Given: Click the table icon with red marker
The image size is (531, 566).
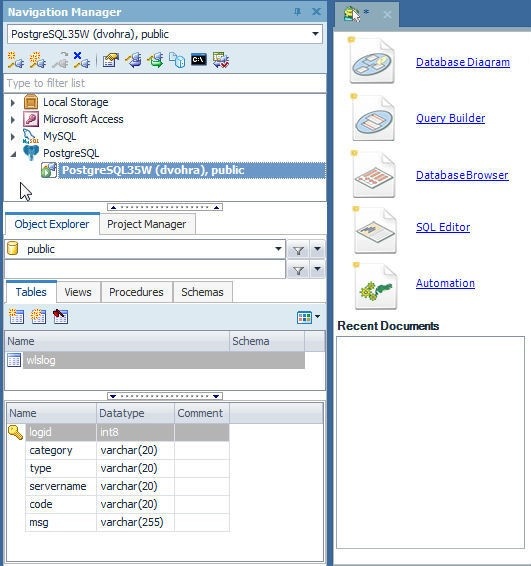Looking at the screenshot, I should (60, 317).
